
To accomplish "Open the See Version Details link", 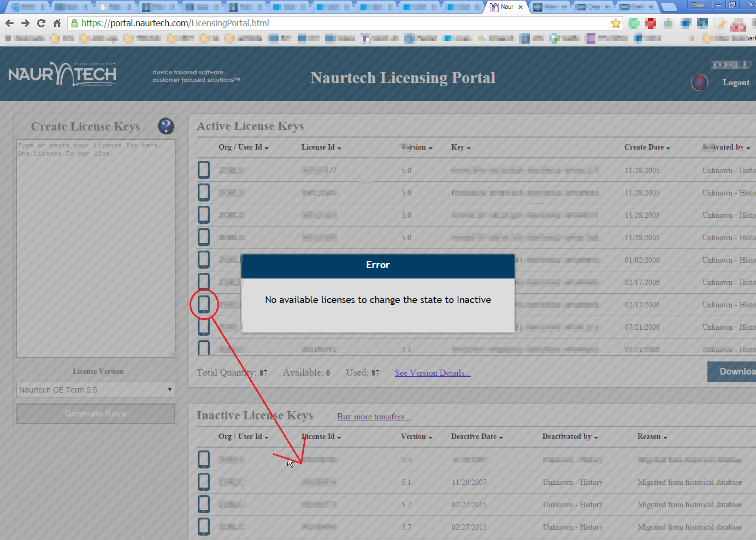I will point(432,372).
